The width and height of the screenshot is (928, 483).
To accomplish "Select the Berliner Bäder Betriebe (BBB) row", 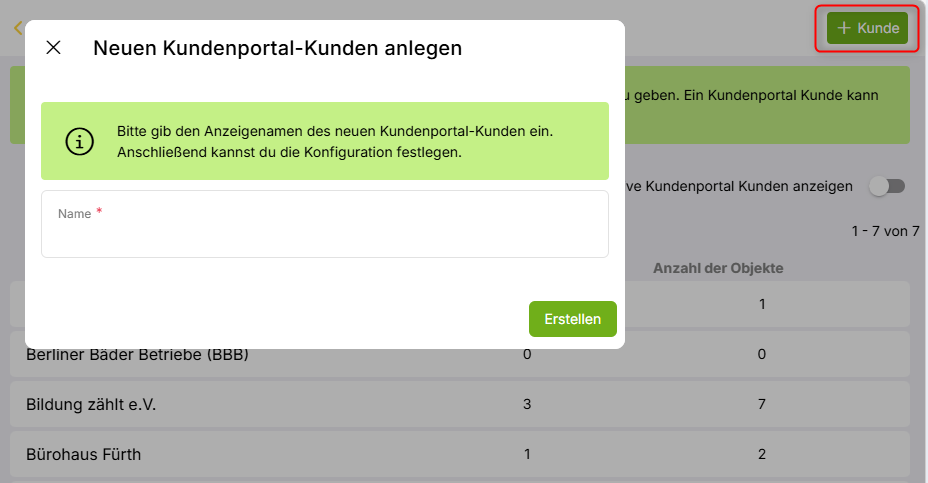I will click(137, 355).
